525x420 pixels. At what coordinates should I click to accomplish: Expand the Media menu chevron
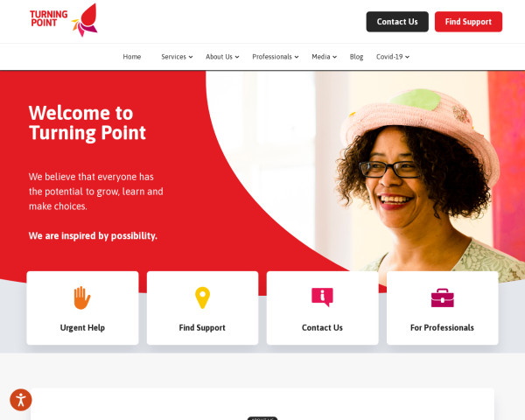click(x=334, y=57)
